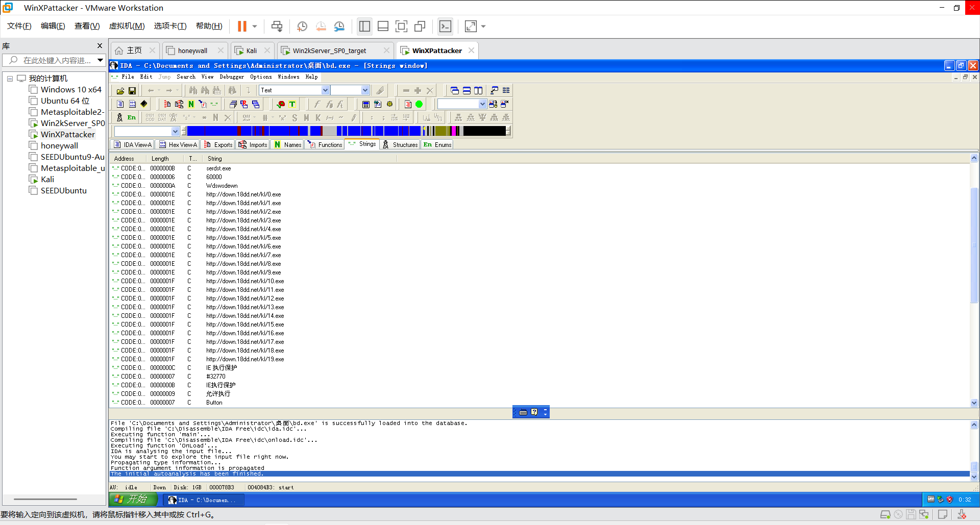Click the strings list vertical scrollbar thumb
Viewport: 980px width, 525px height.
974,245
